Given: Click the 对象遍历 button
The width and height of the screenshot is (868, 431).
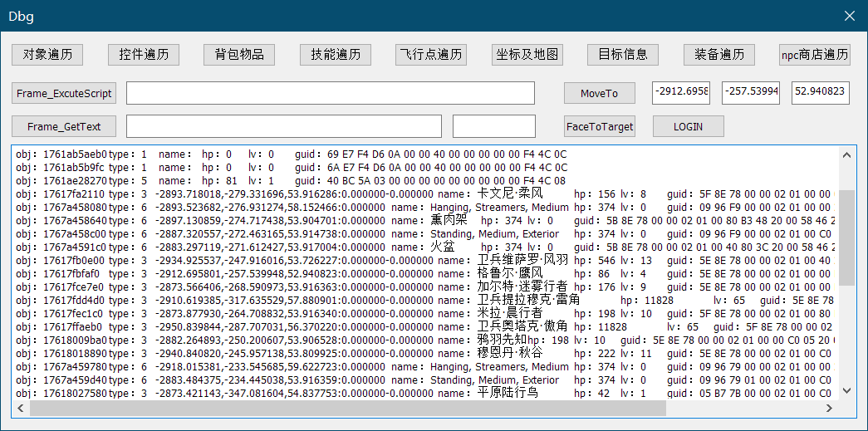Looking at the screenshot, I should 47,55.
